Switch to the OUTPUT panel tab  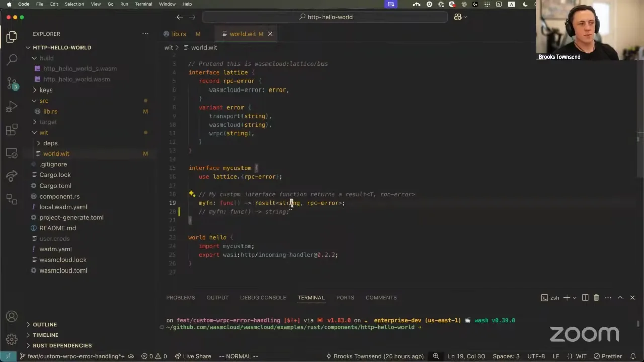[x=217, y=298]
